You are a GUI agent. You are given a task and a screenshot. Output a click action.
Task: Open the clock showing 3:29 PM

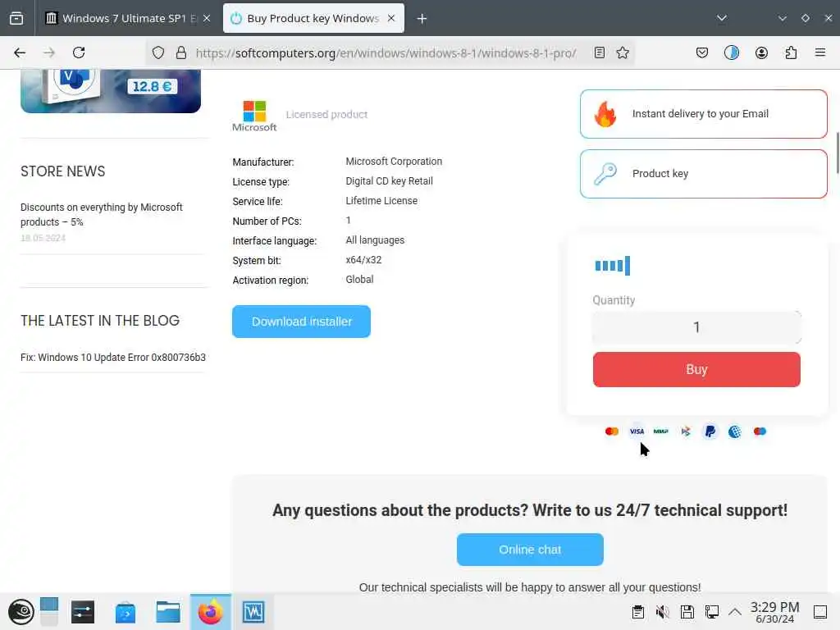click(x=774, y=612)
